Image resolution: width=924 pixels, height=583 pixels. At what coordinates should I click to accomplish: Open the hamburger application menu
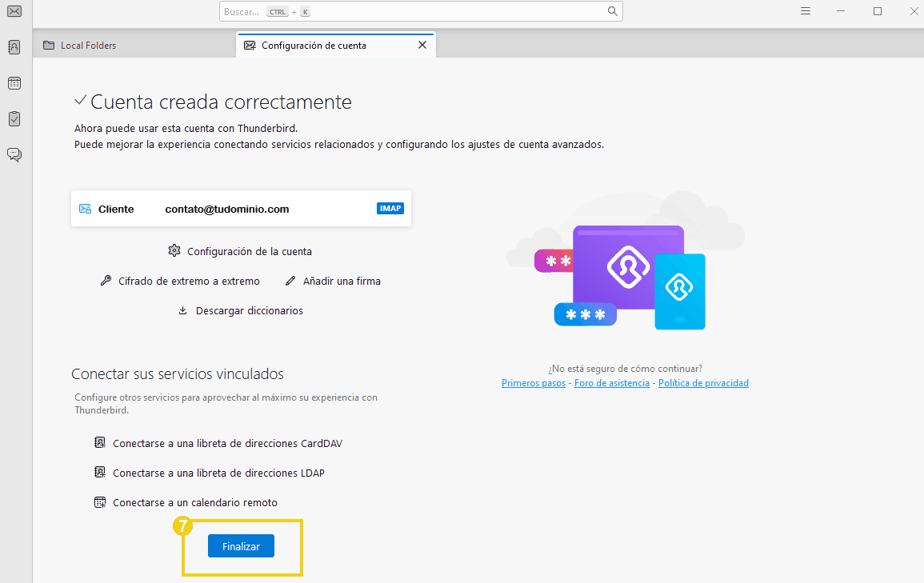(806, 11)
